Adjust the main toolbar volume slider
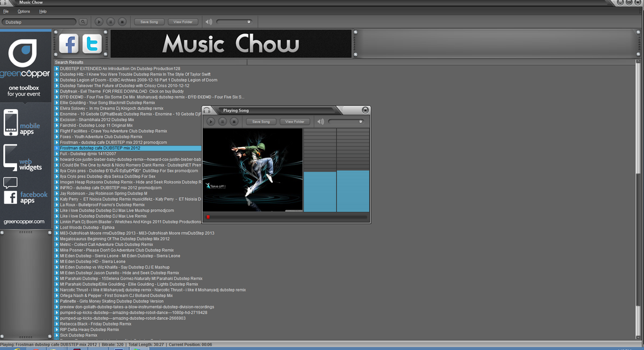Image resolution: width=644 pixels, height=350 pixels. pyautogui.click(x=234, y=22)
